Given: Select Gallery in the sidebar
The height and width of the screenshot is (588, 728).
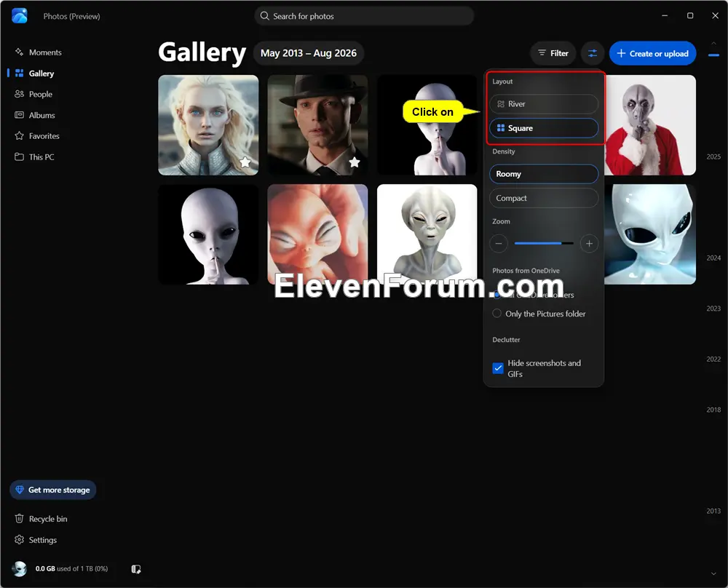Looking at the screenshot, I should 35,73.
